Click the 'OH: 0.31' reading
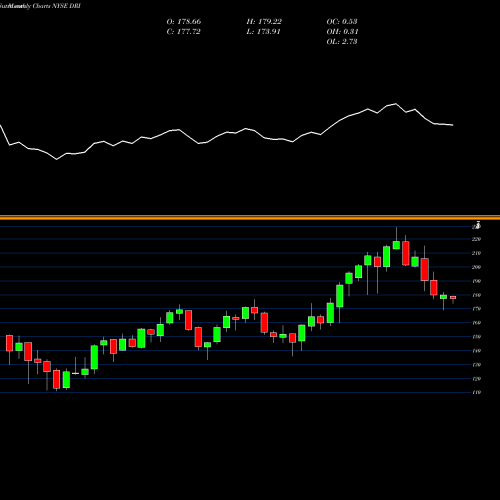This screenshot has height=500, width=500. pos(342,32)
